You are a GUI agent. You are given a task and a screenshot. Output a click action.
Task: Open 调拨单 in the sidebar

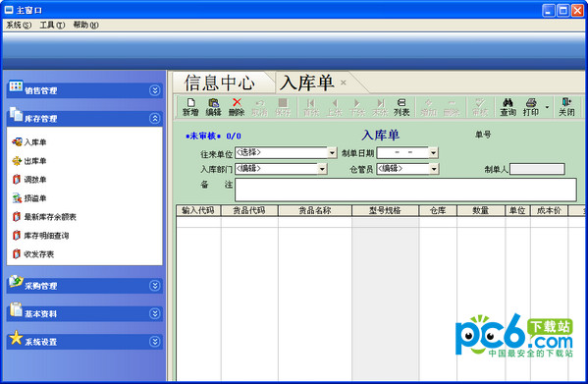29,180
